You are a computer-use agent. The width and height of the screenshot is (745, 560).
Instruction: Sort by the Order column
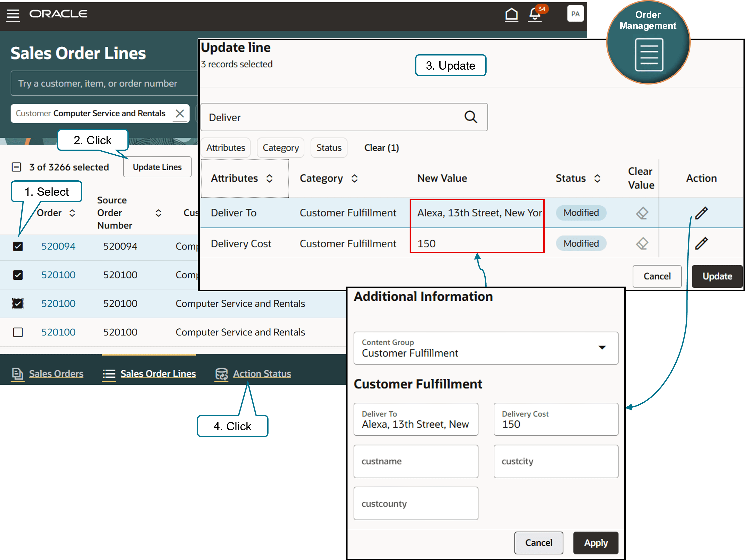72,213
